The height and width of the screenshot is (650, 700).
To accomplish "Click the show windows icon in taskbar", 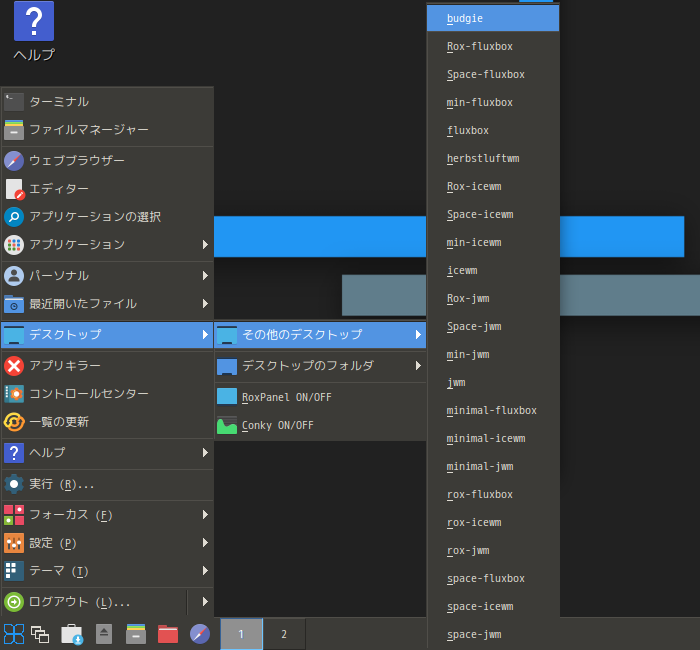I will [40, 634].
